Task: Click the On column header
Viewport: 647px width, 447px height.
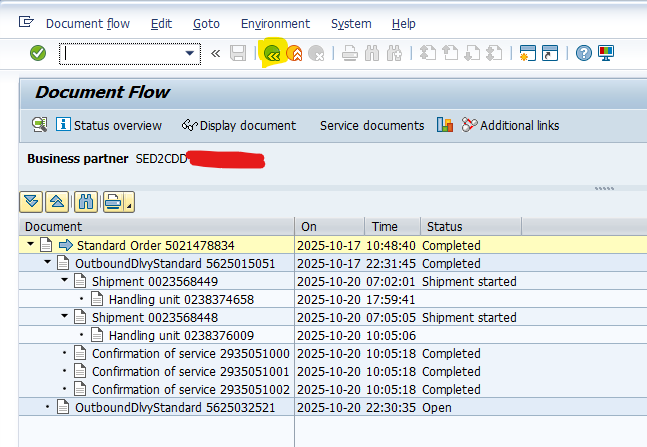Action: coord(330,227)
